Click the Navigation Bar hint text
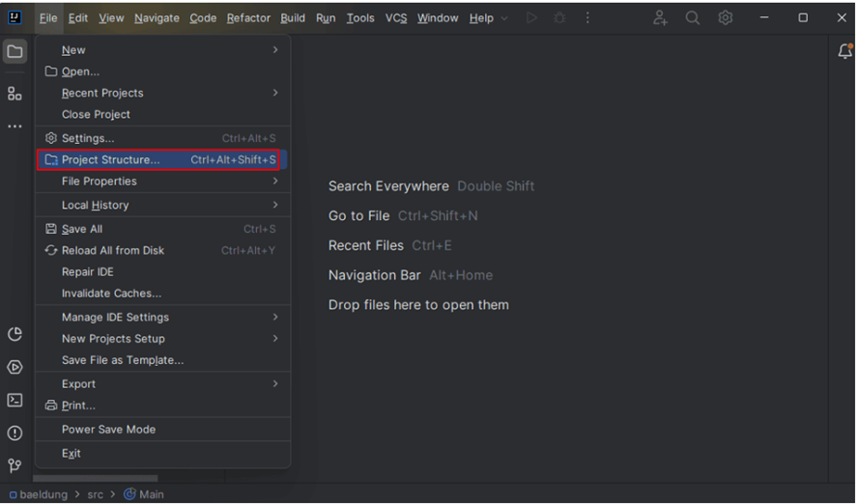This screenshot has height=504, width=856. [x=375, y=275]
